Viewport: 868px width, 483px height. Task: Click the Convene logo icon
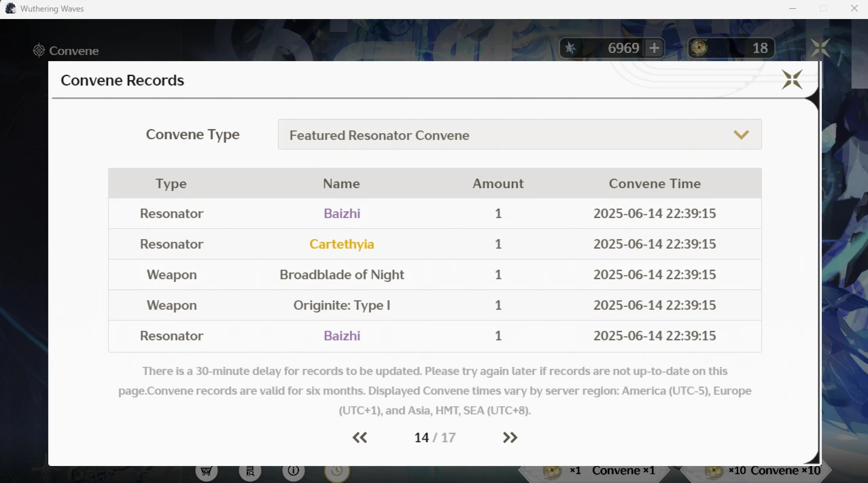coord(39,50)
